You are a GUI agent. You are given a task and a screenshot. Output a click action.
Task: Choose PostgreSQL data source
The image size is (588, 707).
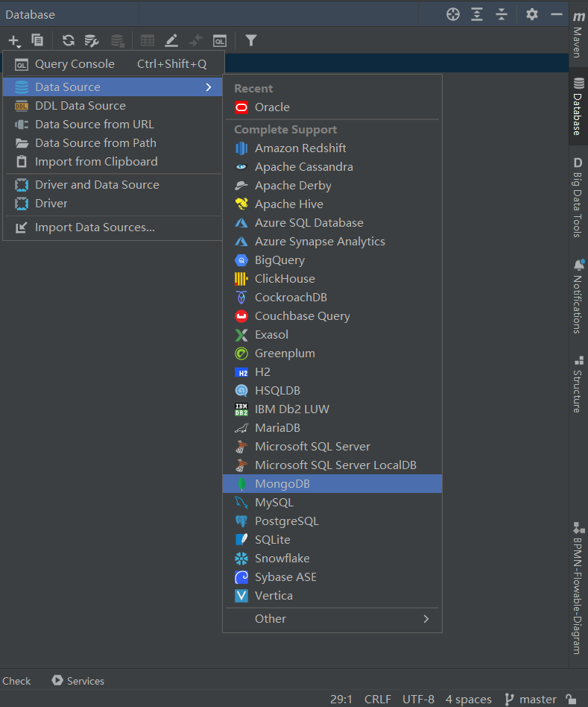click(x=332, y=521)
